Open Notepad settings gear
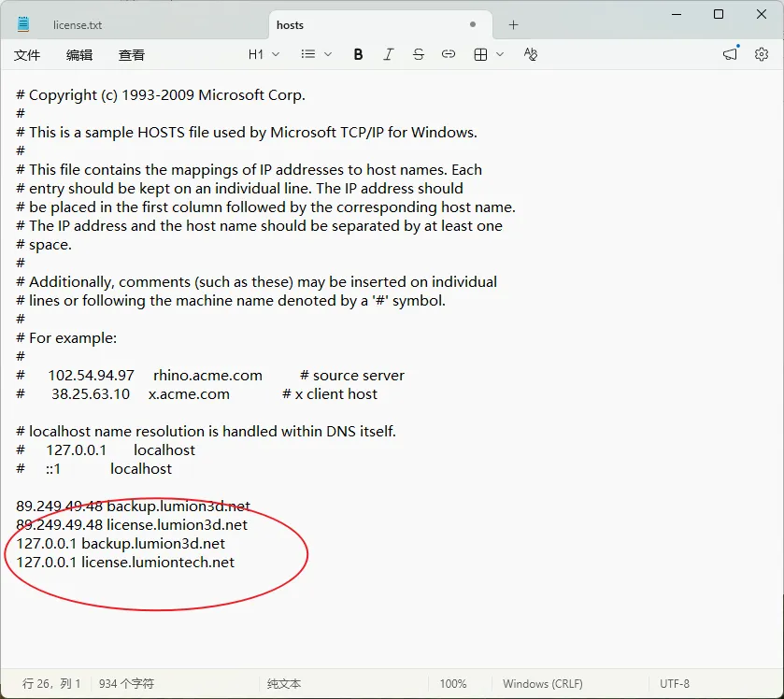The image size is (784, 699). (761, 54)
